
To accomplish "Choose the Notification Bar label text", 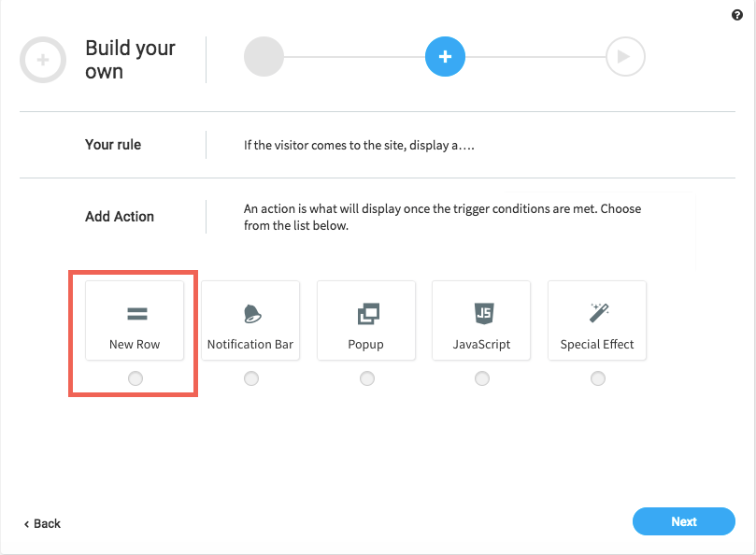I will click(x=250, y=344).
